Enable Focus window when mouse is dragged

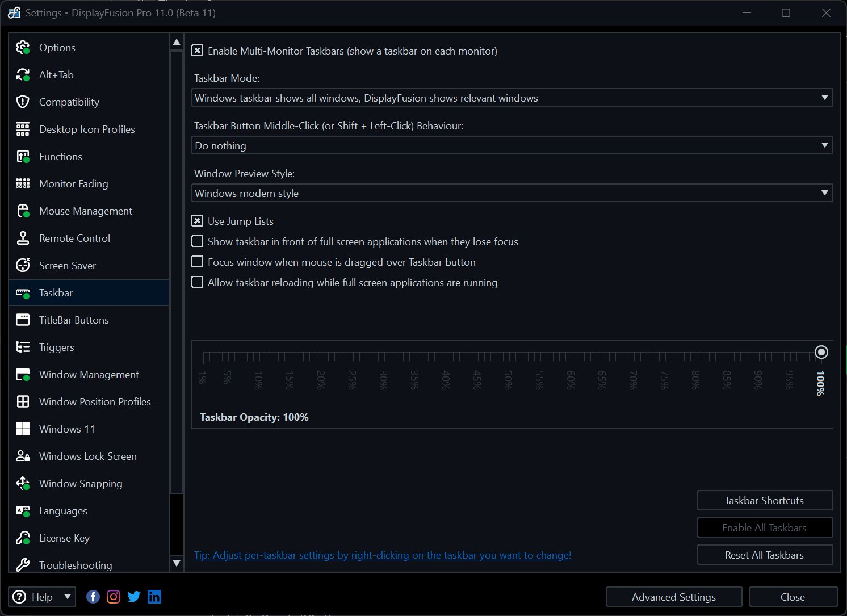pos(198,262)
